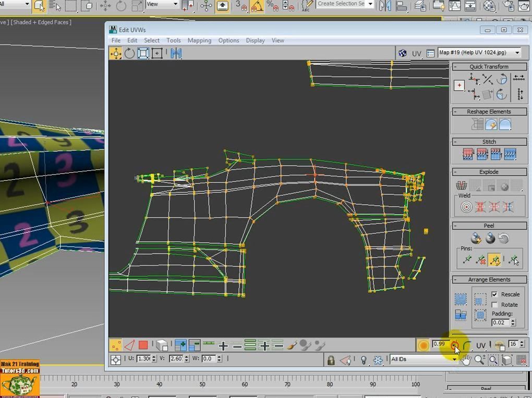
Task: Click the Pan View hand icon
Action: tap(466, 359)
